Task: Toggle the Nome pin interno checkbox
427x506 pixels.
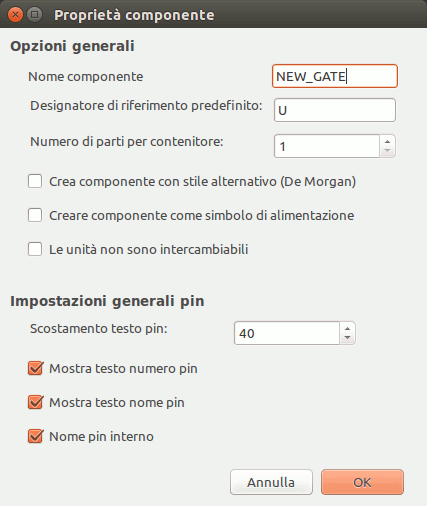Action: click(35, 436)
